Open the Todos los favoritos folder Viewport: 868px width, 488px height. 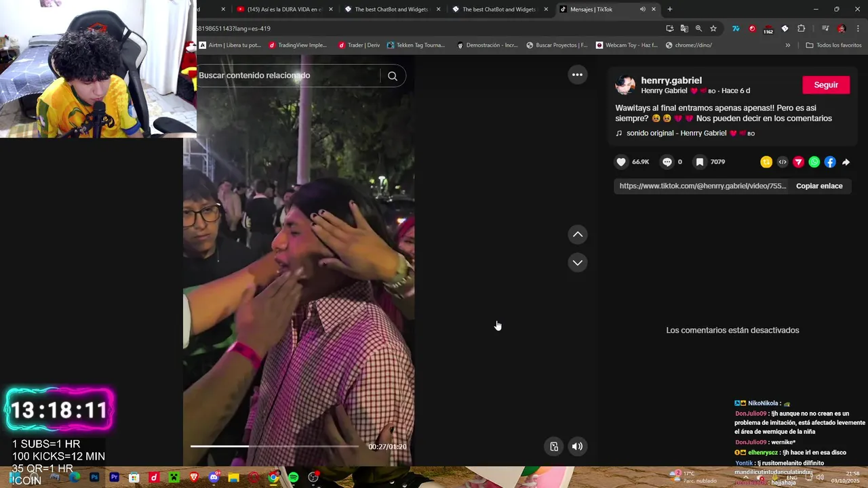(833, 45)
